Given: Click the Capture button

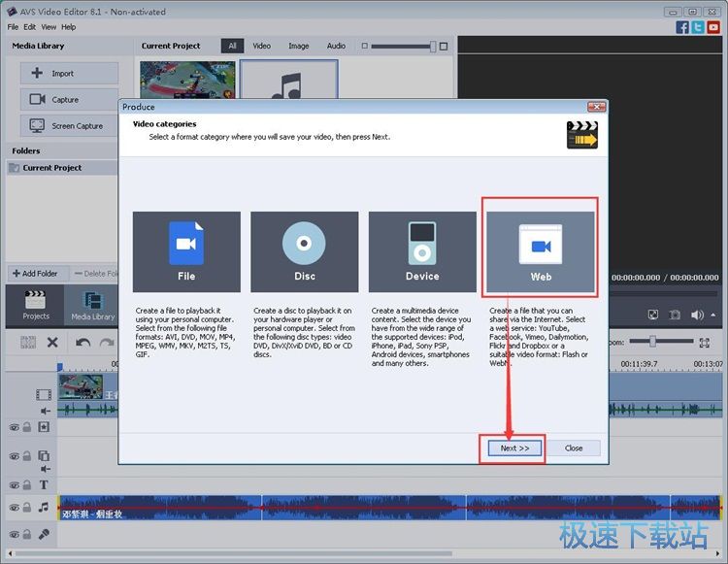Looking at the screenshot, I should (x=69, y=99).
